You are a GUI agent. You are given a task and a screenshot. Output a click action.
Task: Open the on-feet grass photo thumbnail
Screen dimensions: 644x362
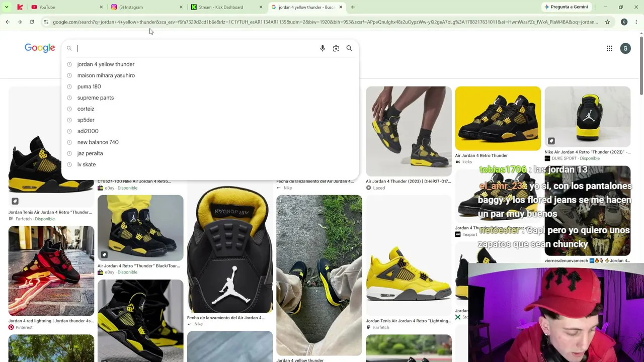(319, 276)
